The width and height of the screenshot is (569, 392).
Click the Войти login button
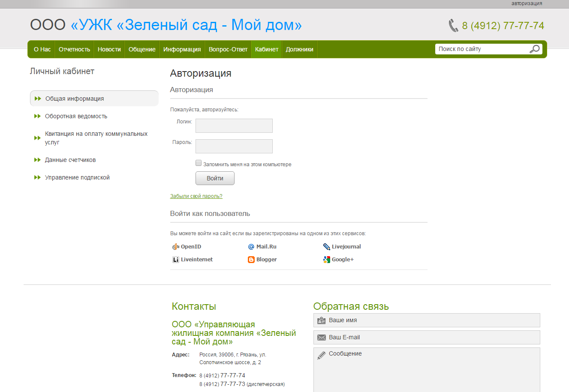[x=215, y=178]
